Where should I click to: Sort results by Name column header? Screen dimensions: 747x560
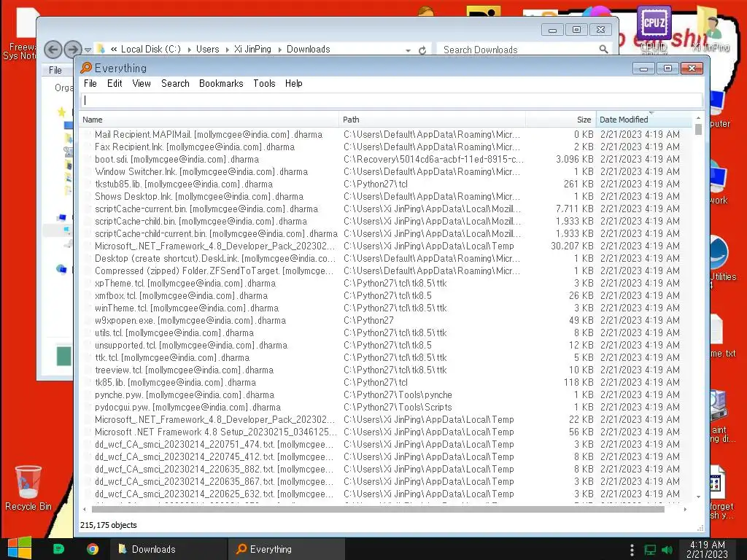click(x=209, y=120)
